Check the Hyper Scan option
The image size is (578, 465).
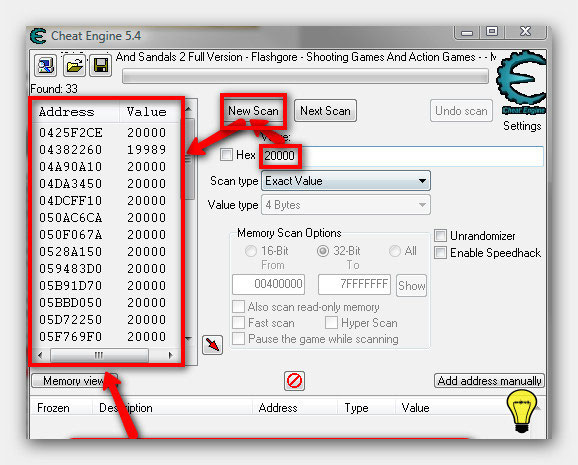[x=331, y=323]
